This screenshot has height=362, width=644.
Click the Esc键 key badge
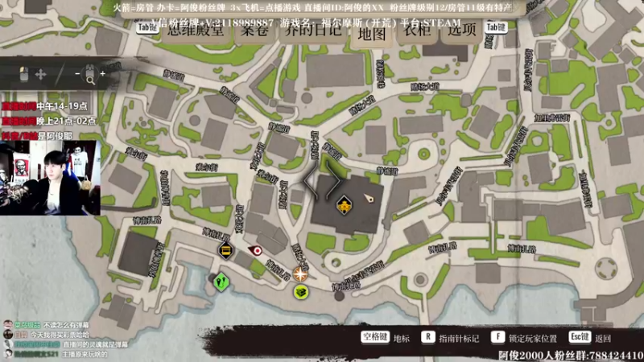tap(580, 337)
